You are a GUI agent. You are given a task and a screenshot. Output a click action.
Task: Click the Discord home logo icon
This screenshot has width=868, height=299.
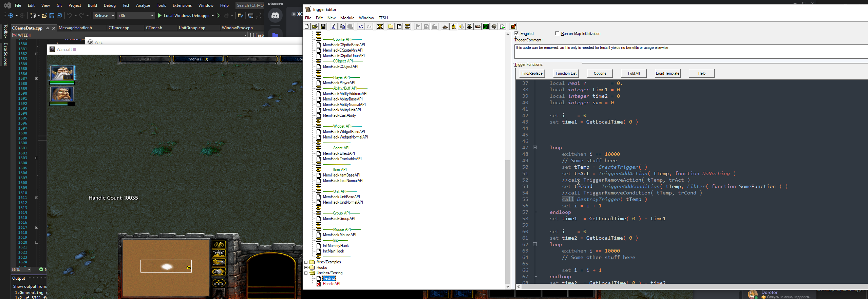coord(275,16)
